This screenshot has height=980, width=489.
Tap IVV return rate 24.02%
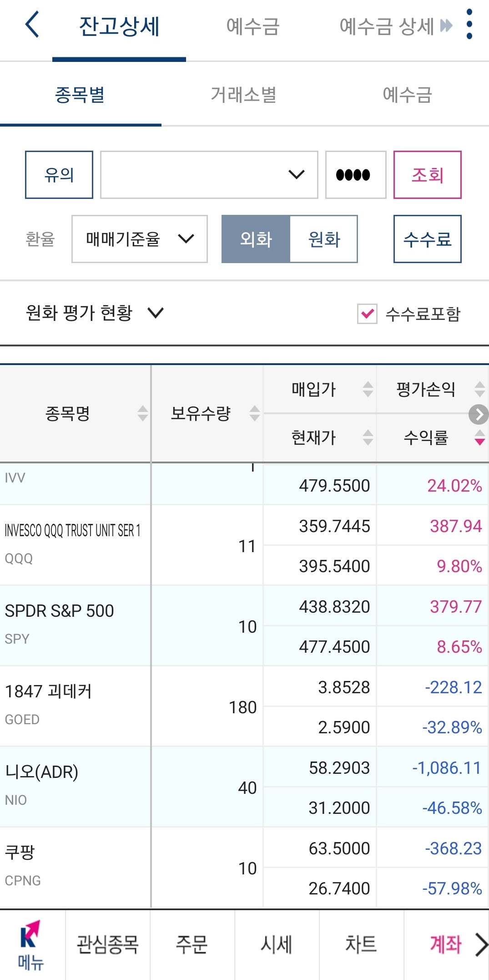click(454, 486)
